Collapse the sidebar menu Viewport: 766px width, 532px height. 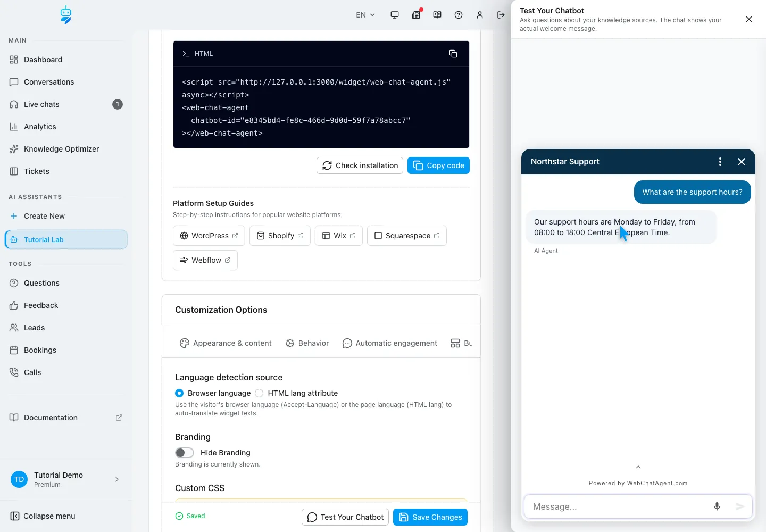43,516
